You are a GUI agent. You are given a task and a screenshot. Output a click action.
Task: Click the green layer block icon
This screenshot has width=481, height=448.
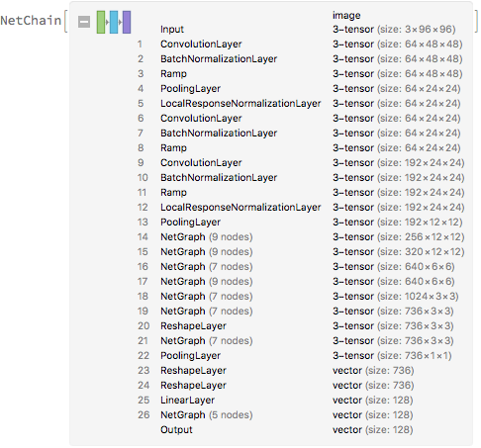point(101,22)
